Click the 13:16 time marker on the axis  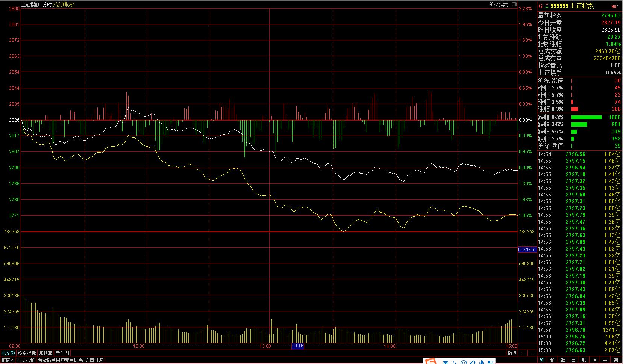click(297, 346)
